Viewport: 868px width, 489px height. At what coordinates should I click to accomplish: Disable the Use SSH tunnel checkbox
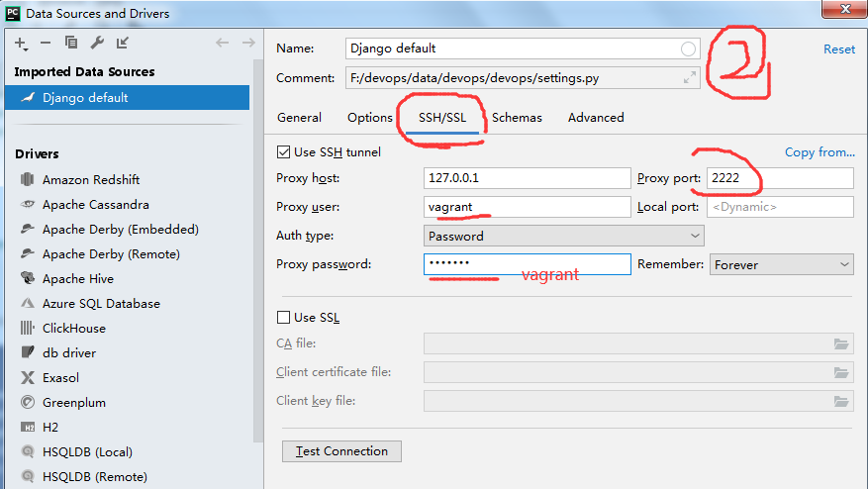pyautogui.click(x=284, y=152)
